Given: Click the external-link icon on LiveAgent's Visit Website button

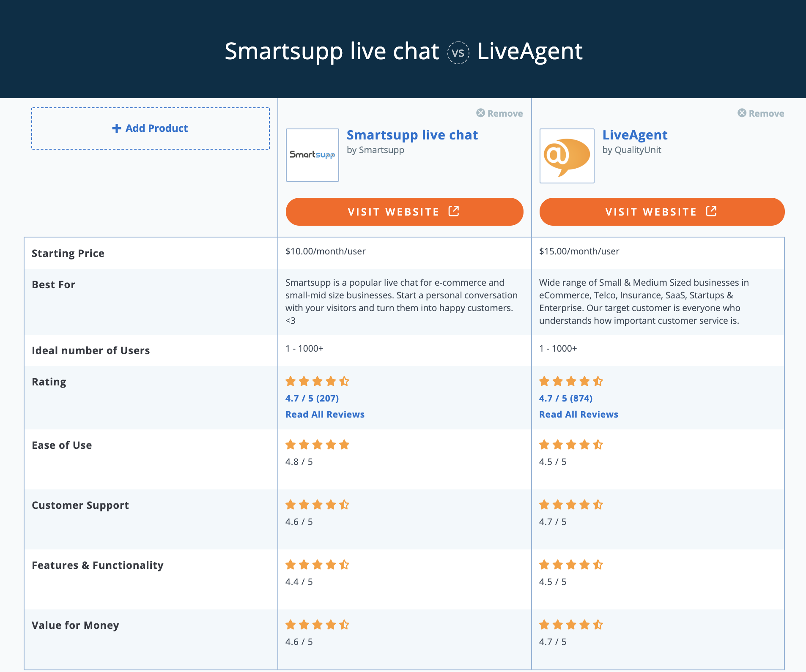Looking at the screenshot, I should pos(711,211).
